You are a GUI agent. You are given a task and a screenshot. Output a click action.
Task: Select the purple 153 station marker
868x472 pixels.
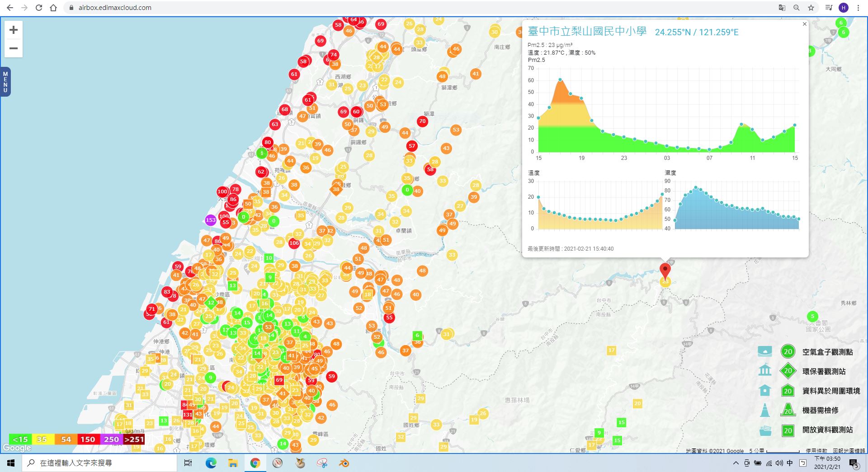click(211, 220)
